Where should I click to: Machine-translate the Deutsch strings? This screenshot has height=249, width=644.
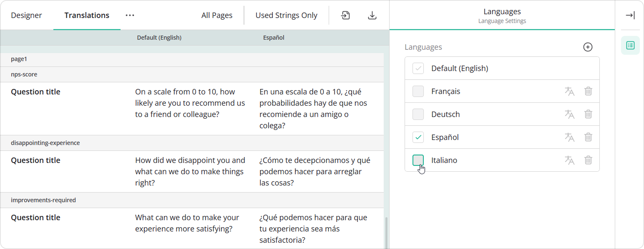tap(569, 114)
